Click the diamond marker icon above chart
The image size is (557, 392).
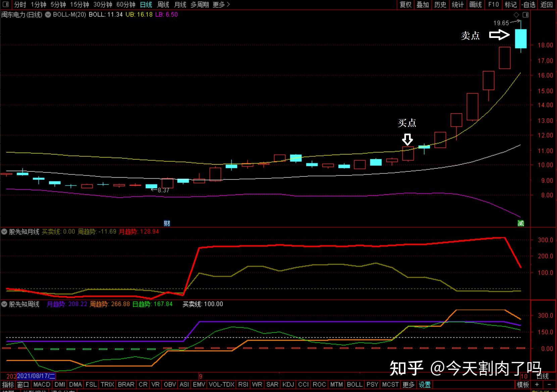click(x=516, y=15)
